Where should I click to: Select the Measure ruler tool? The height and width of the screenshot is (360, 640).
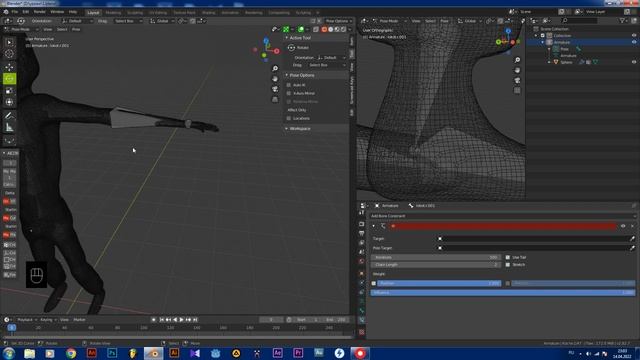[x=9, y=128]
